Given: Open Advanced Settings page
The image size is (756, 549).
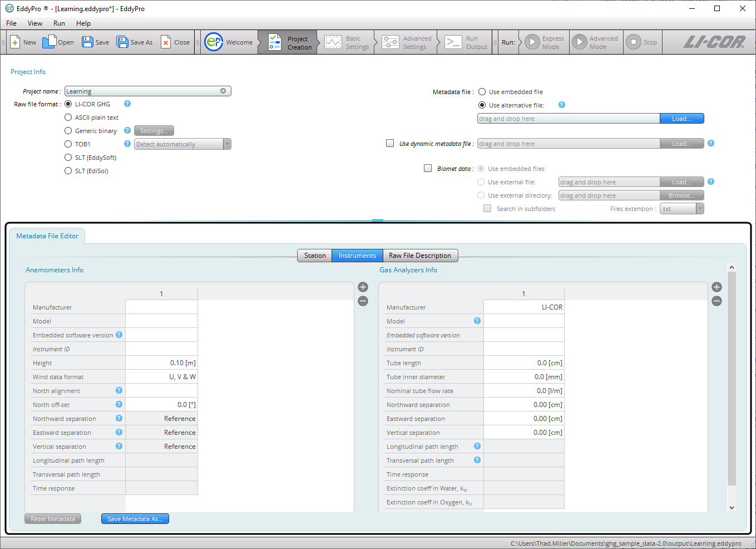Looking at the screenshot, I should click(407, 42).
